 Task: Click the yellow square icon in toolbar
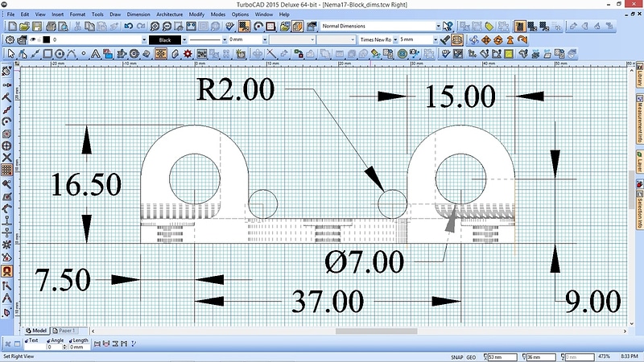coord(509,54)
